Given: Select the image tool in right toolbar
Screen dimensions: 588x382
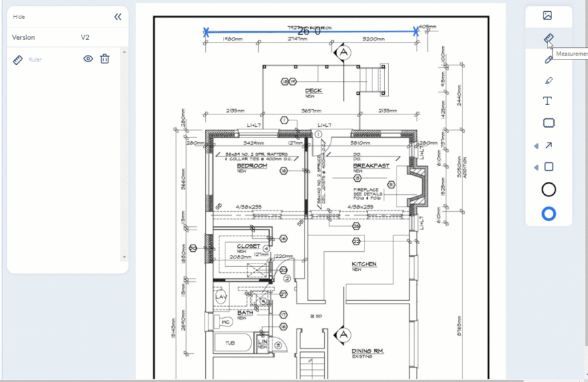Looking at the screenshot, I should [x=547, y=16].
